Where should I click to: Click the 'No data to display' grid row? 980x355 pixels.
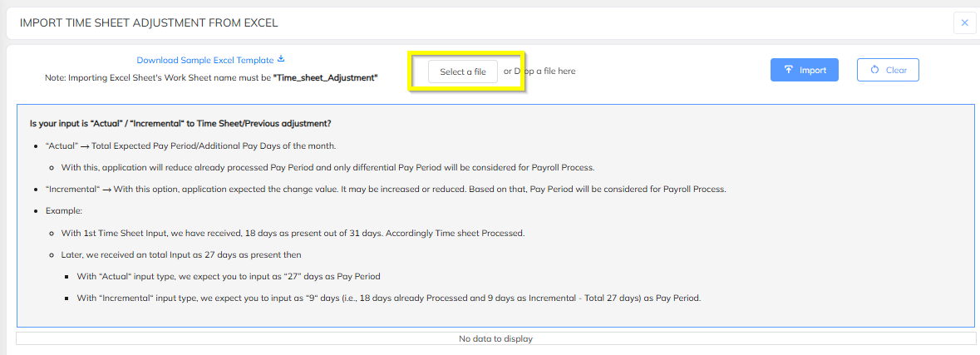pyautogui.click(x=495, y=338)
